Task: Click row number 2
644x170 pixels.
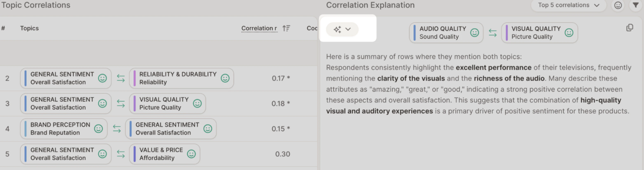Action: tap(7, 78)
